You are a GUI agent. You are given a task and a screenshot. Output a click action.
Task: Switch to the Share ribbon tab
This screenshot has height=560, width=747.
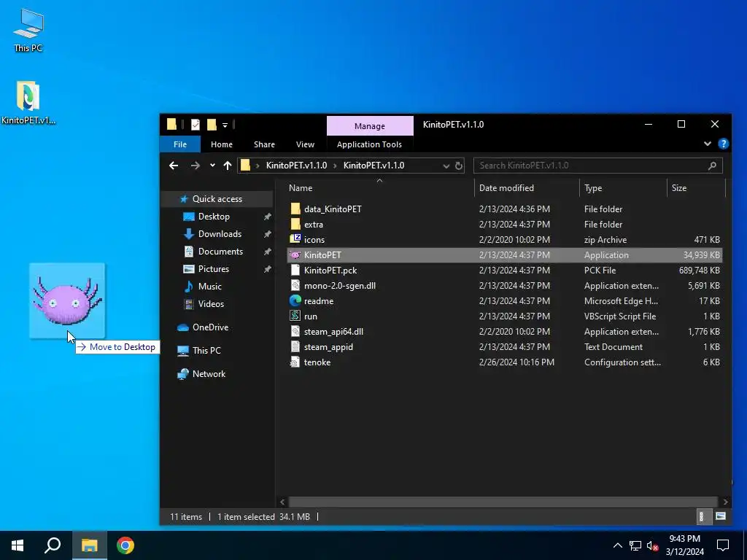(264, 144)
